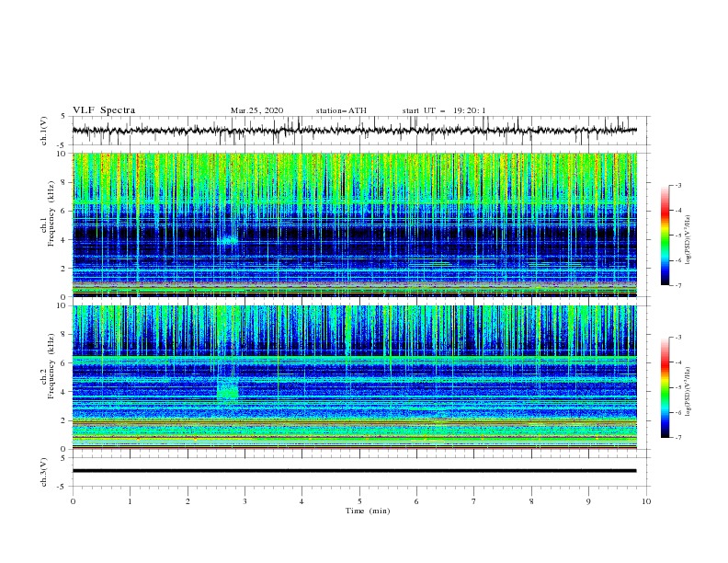Screen dimensions: 728x563
Task: Click the ch.1 voltage waveform trace
Action: 354,131
